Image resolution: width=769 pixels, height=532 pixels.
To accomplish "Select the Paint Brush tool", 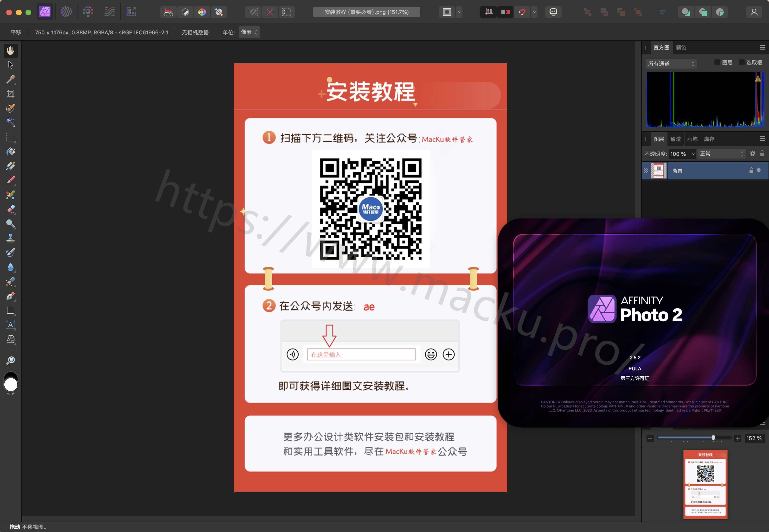I will pyautogui.click(x=11, y=180).
